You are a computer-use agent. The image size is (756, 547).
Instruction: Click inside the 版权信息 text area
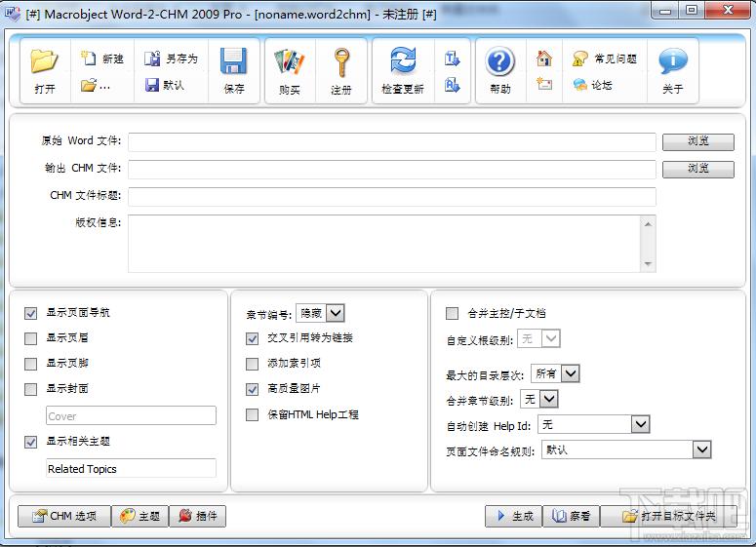click(384, 244)
